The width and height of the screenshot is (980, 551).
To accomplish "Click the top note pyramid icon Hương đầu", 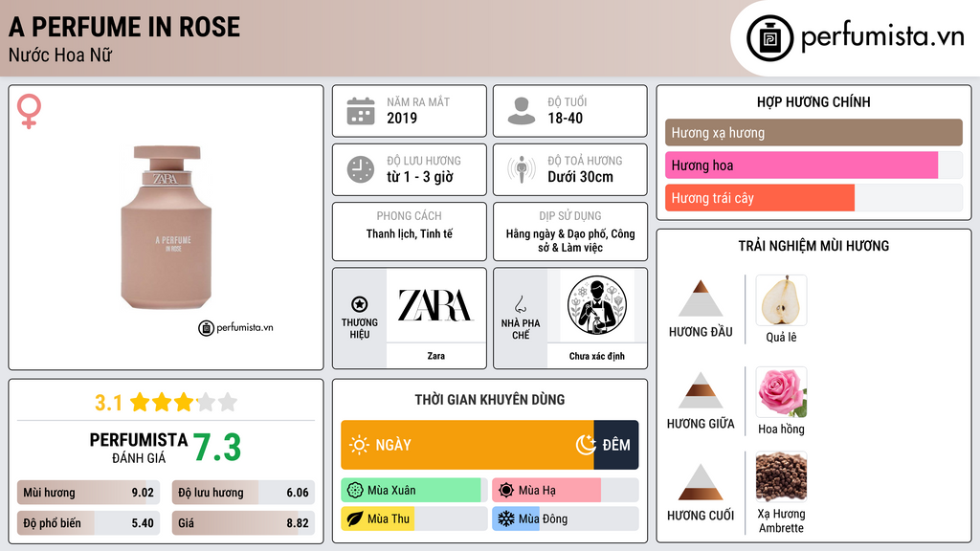I will point(701,298).
